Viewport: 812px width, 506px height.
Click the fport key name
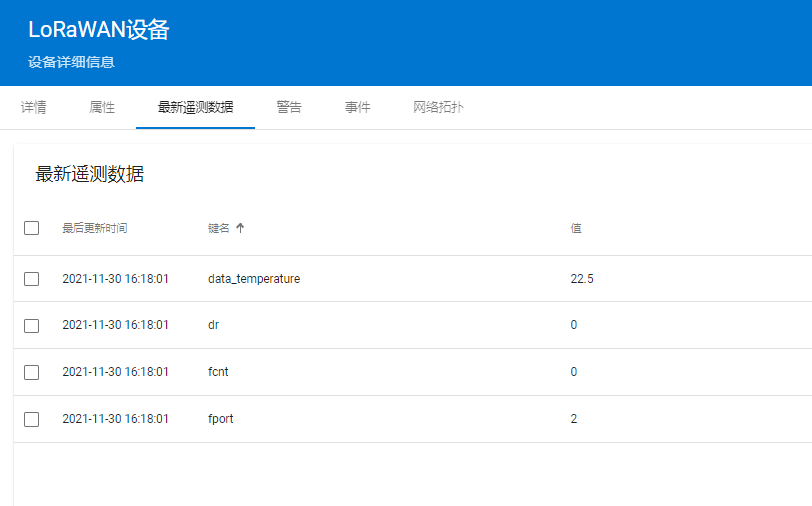[221, 418]
